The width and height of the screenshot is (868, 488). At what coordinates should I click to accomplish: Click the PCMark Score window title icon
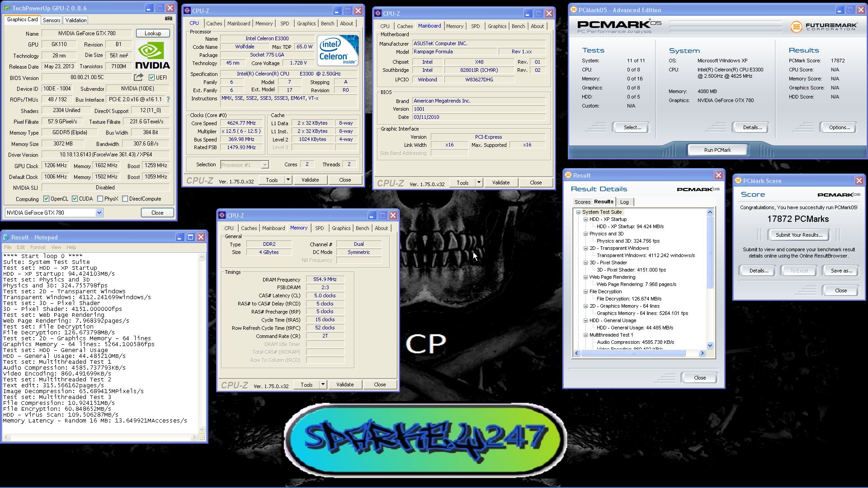[x=738, y=181]
